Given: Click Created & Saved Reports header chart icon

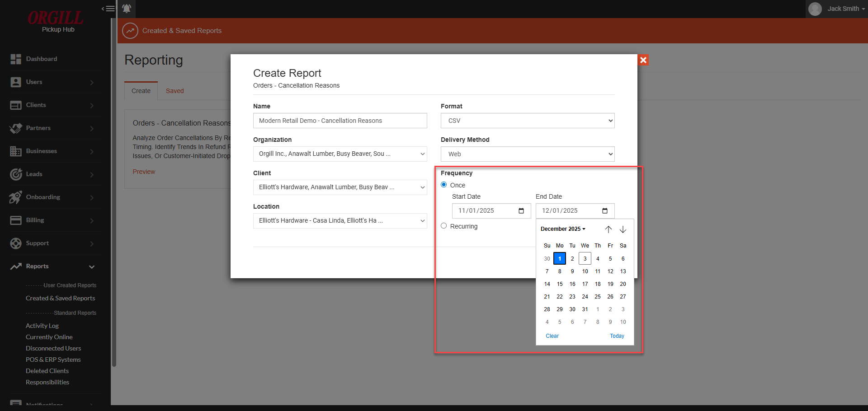Looking at the screenshot, I should pos(130,31).
